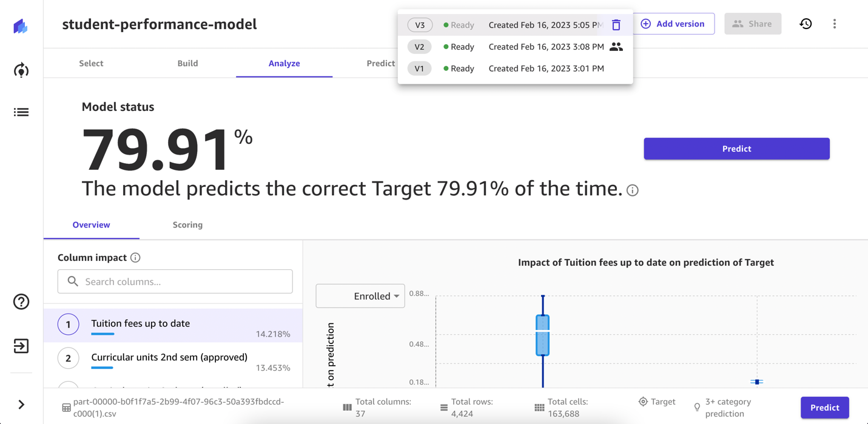Image resolution: width=868 pixels, height=424 pixels.
Task: Select version V1 from the version list
Action: point(419,68)
